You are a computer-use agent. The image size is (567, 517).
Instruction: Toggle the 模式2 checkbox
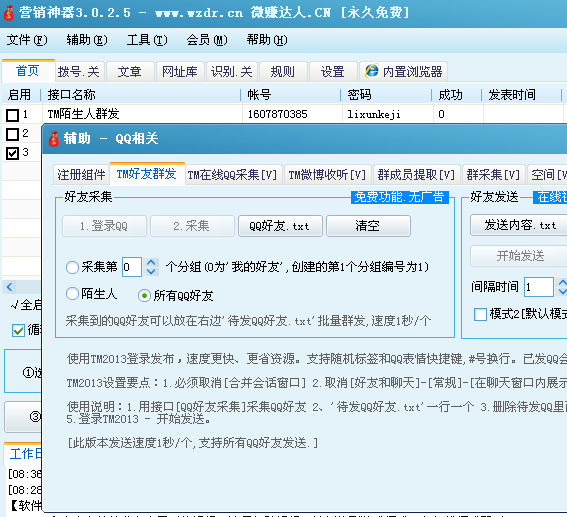coord(480,314)
